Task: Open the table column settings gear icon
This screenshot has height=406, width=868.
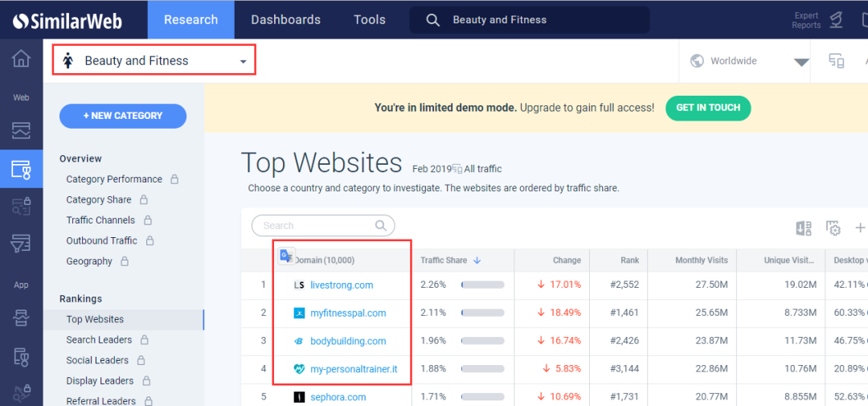Action: pyautogui.click(x=833, y=228)
